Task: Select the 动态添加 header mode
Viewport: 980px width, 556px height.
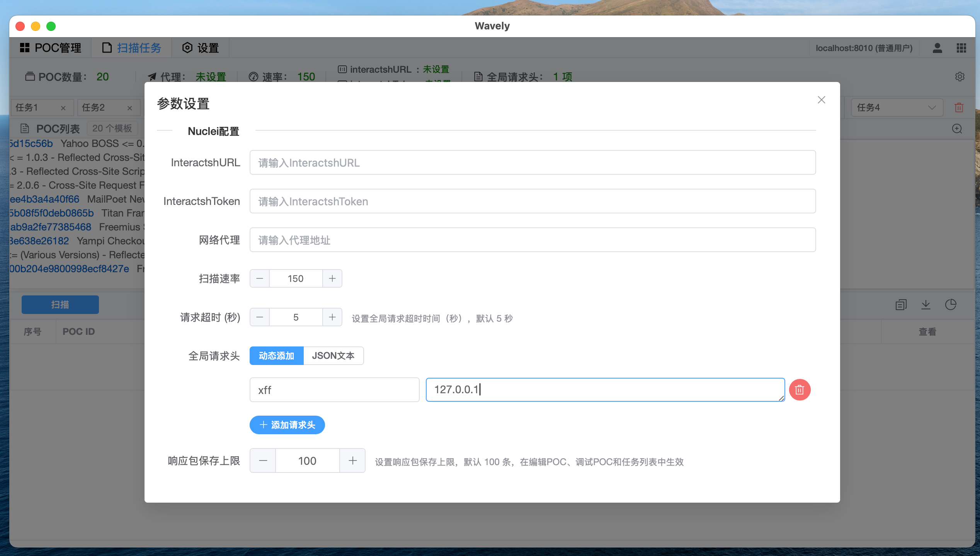Action: coord(277,356)
